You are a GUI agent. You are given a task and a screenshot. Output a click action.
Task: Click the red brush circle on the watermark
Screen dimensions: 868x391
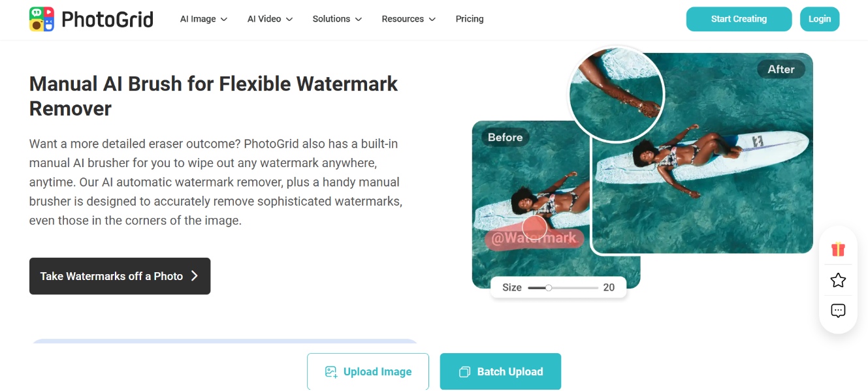pos(534,227)
